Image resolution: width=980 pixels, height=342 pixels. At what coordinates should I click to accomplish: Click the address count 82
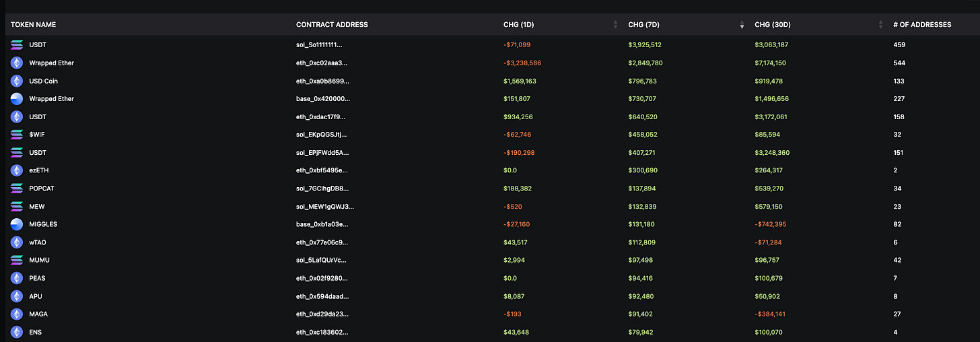pyautogui.click(x=897, y=224)
